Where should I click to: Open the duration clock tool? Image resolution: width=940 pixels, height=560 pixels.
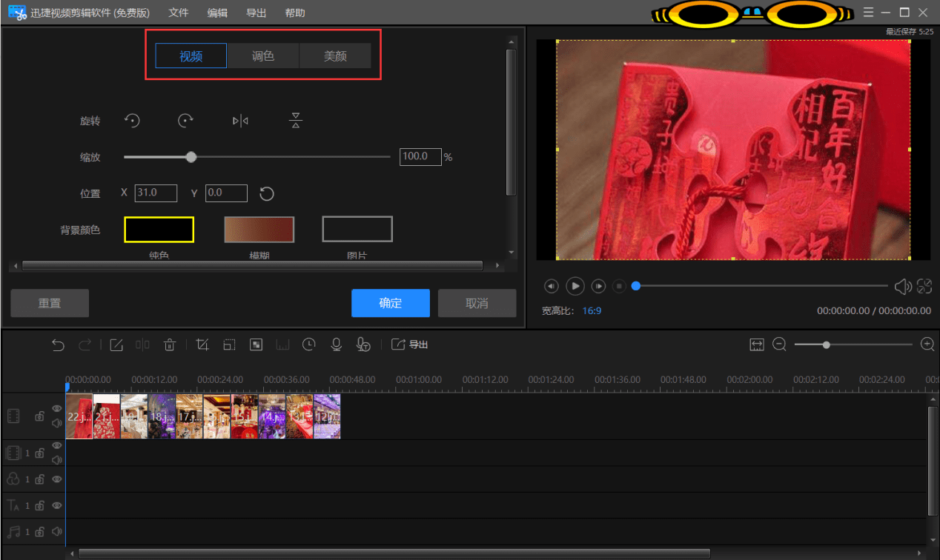[x=309, y=344]
